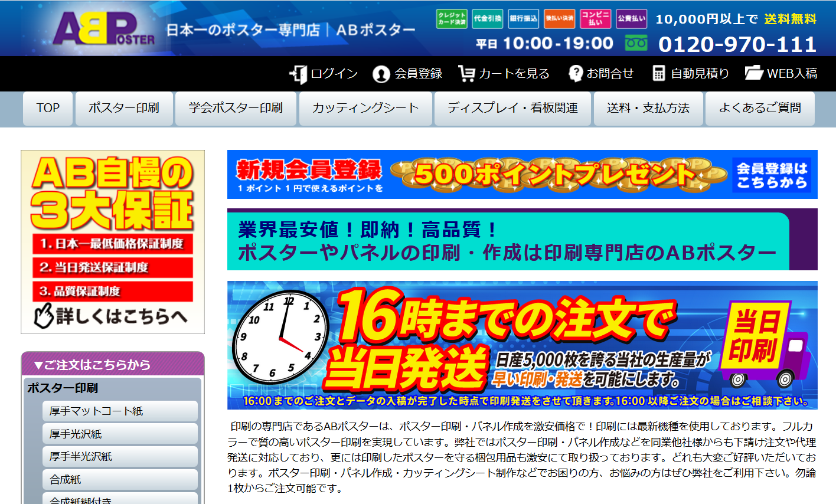
Task: Open the 厚手半光沢紙 sidebar link
Action: 120,457
